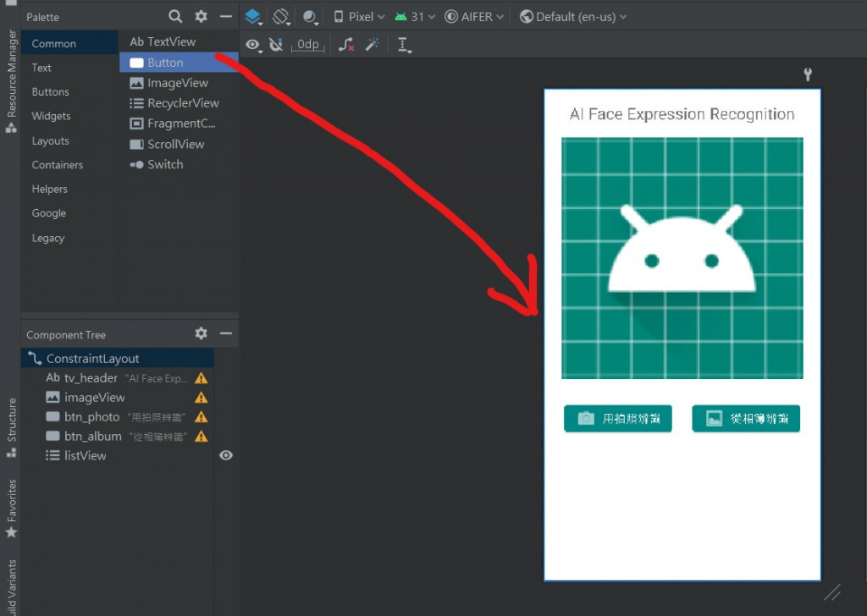Click wrench icon above device preview
This screenshot has width=867, height=616.
(808, 74)
